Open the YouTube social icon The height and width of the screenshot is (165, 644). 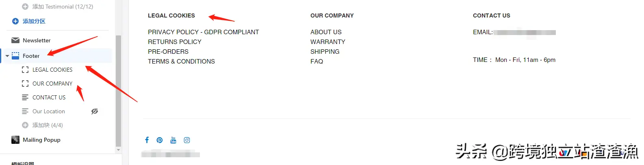tap(173, 140)
